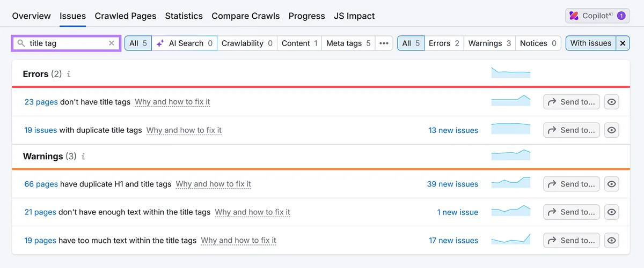Click the Warnings header trend chart

click(511, 155)
